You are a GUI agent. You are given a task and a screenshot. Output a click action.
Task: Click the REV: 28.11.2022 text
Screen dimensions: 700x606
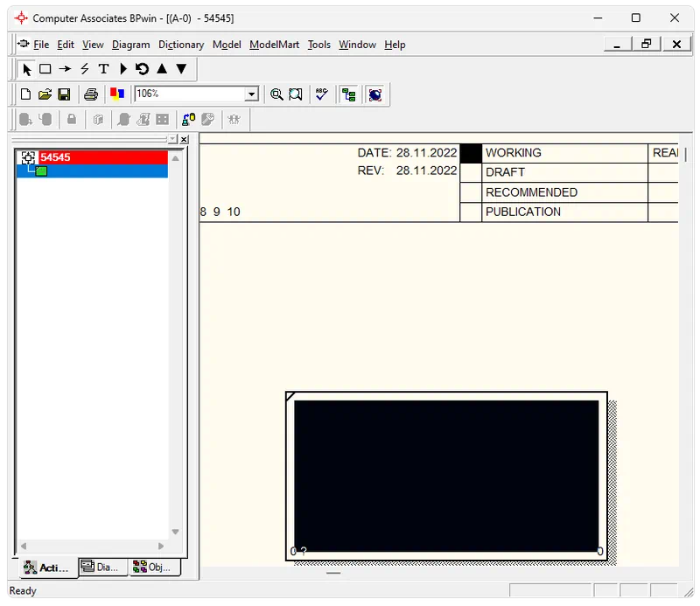(x=407, y=171)
